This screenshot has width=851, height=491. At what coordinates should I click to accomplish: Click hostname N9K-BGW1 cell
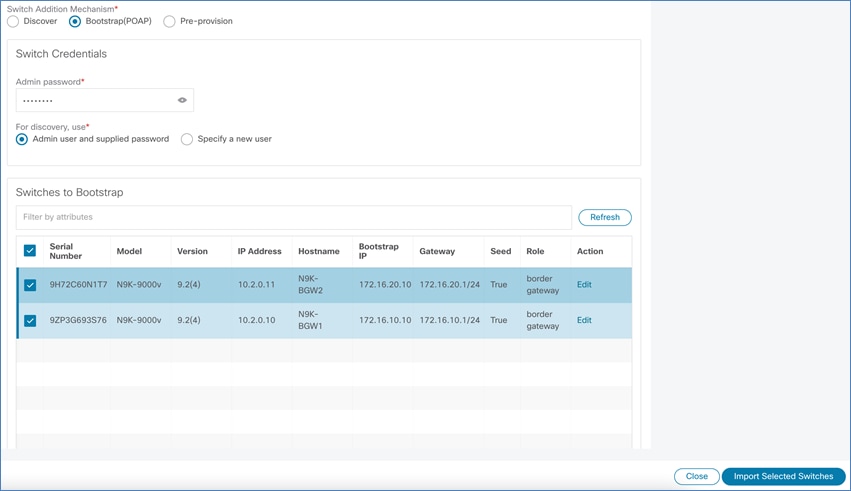[310, 320]
